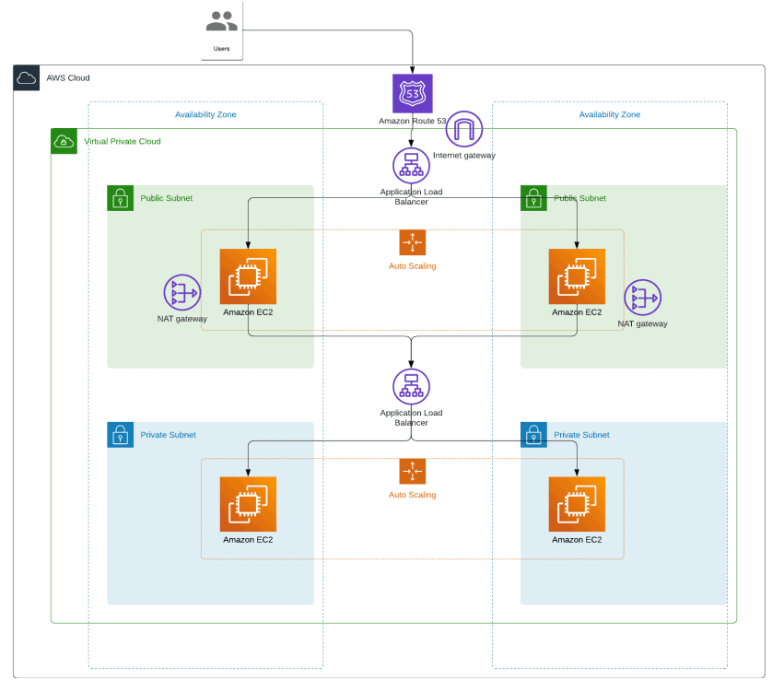
Task: Click the left Availability Zone label
Action: coord(205,114)
